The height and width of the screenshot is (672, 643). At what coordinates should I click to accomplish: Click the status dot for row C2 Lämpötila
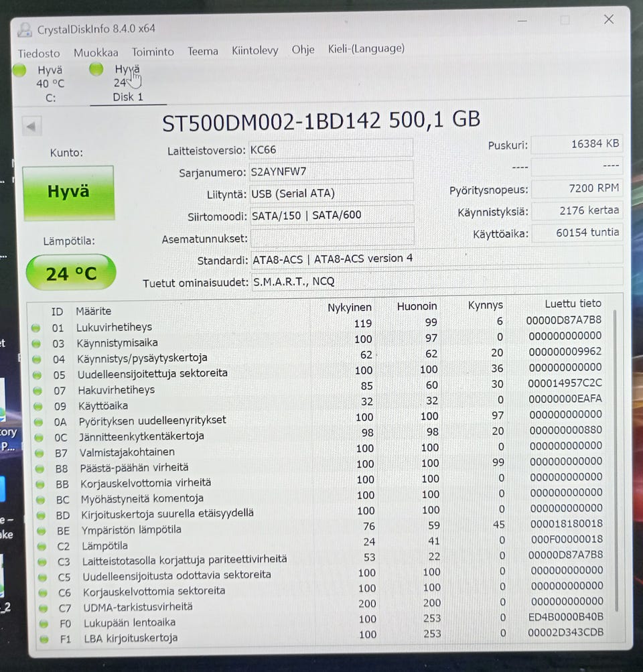click(42, 547)
